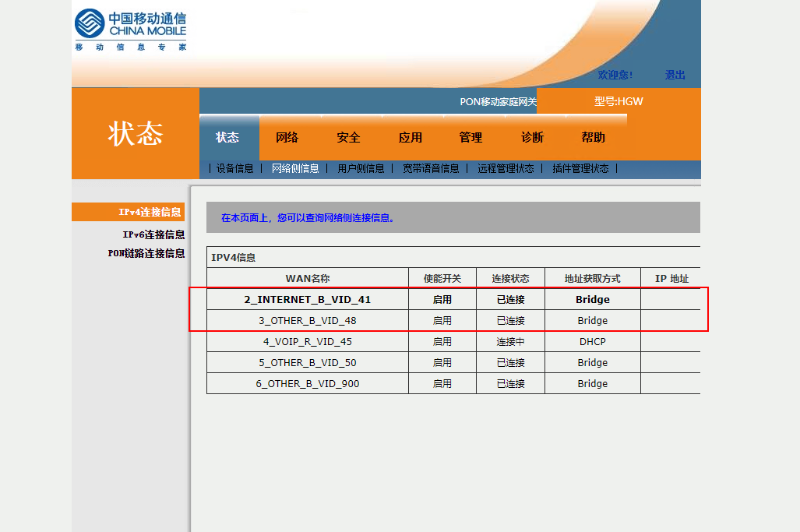
Task: Select IPv4连接信息 in sidebar
Action: click(x=150, y=212)
